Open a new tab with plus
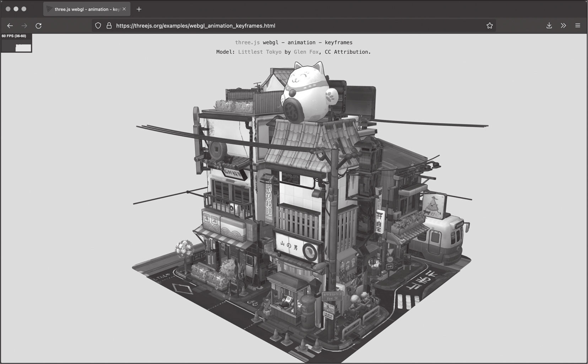This screenshot has width=588, height=364. pyautogui.click(x=139, y=9)
